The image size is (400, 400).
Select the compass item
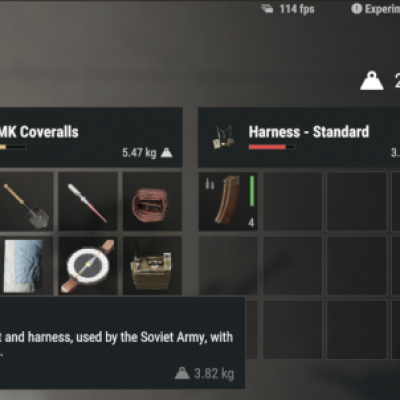(88, 266)
